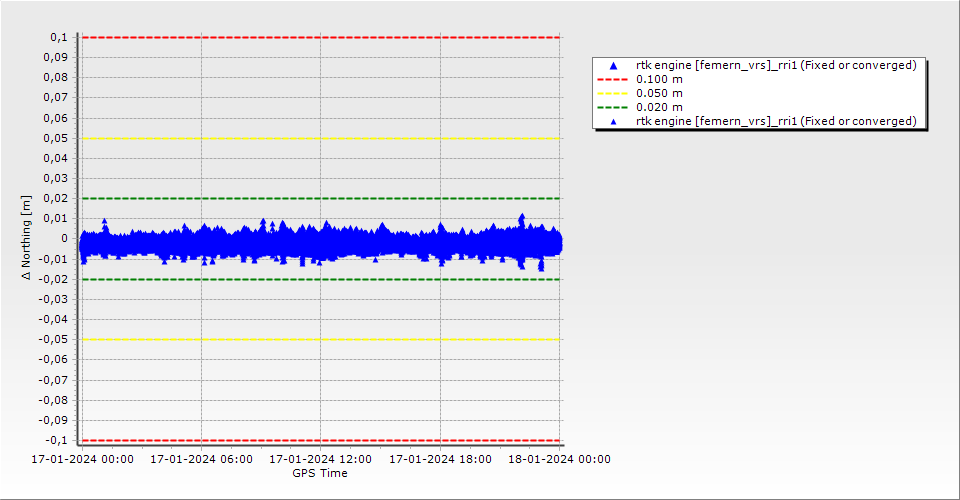Click the "Δ Northing [m]" y-axis title
The width and height of the screenshot is (960, 500).
pyautogui.click(x=28, y=238)
